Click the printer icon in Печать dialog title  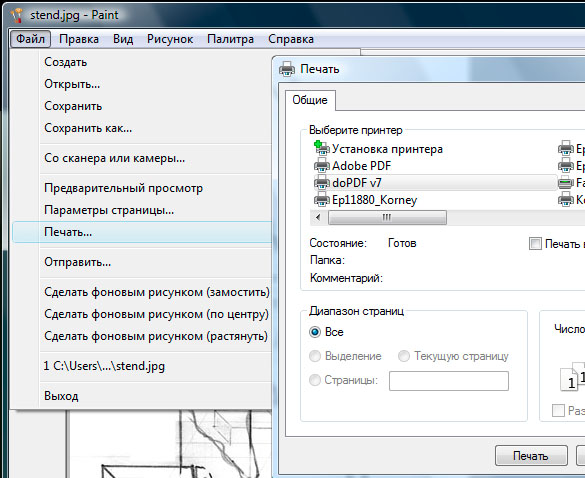point(287,69)
